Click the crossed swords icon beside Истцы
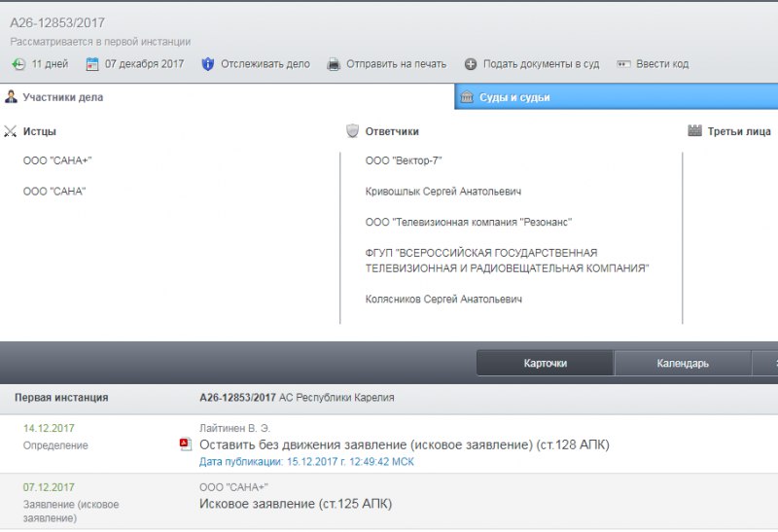Viewport: 778px width, 532px height. click(x=10, y=131)
